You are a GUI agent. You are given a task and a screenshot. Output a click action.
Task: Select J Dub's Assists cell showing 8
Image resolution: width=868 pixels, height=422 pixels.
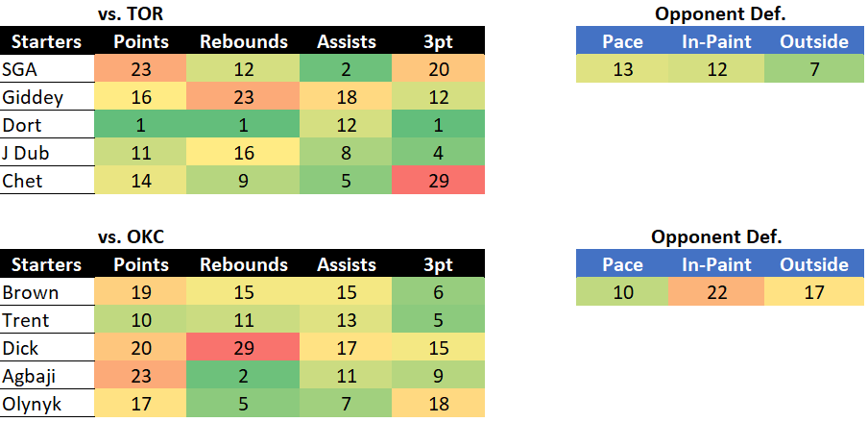346,153
